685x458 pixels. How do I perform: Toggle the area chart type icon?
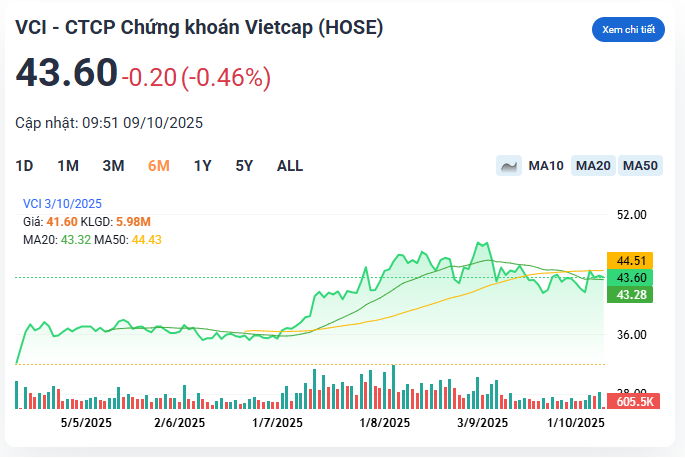(509, 166)
